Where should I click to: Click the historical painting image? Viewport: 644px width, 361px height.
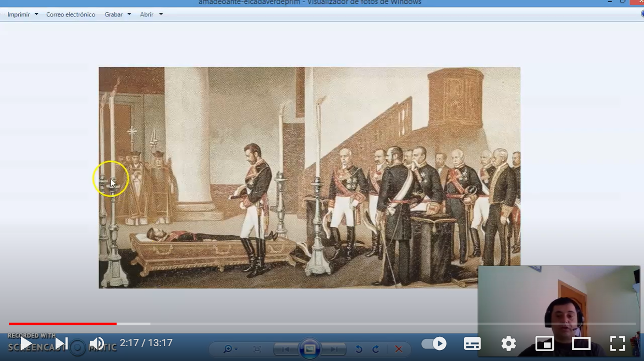[x=309, y=177]
